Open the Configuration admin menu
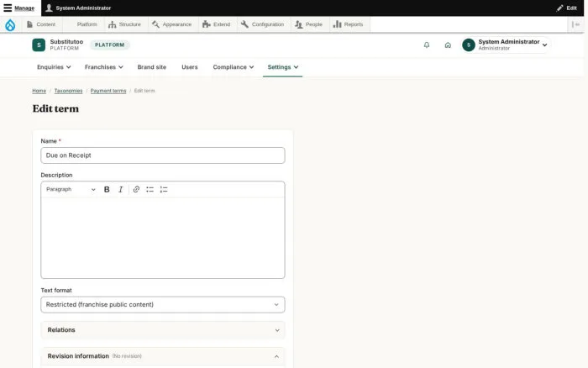 point(262,24)
